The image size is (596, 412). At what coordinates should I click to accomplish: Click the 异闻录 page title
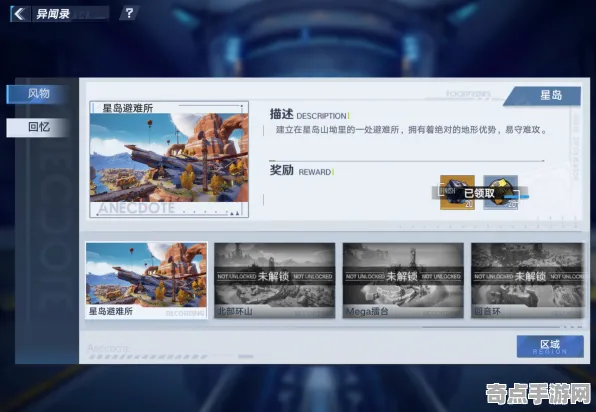click(53, 14)
